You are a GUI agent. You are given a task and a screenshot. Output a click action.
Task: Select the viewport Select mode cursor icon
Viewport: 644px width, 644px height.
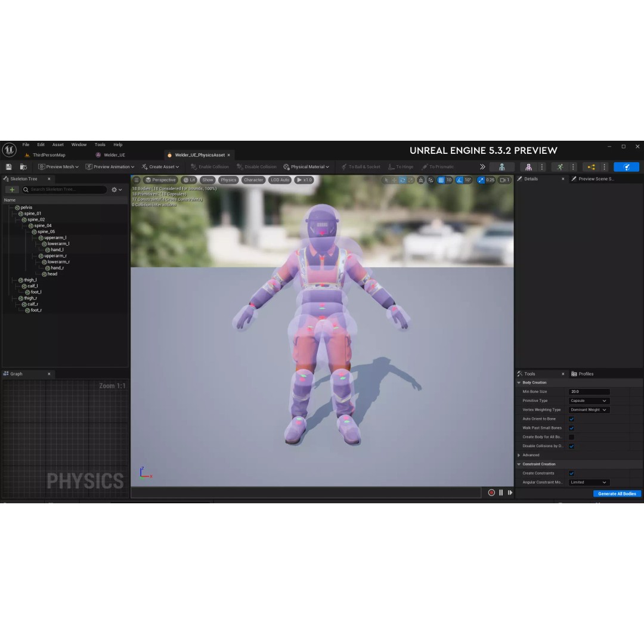[386, 180]
